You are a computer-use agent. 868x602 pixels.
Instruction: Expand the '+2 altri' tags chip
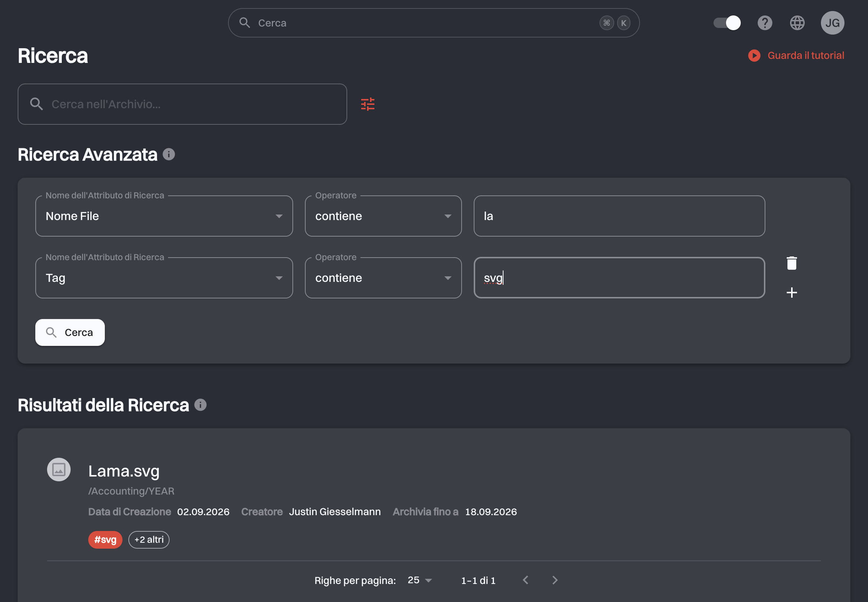[x=149, y=540]
